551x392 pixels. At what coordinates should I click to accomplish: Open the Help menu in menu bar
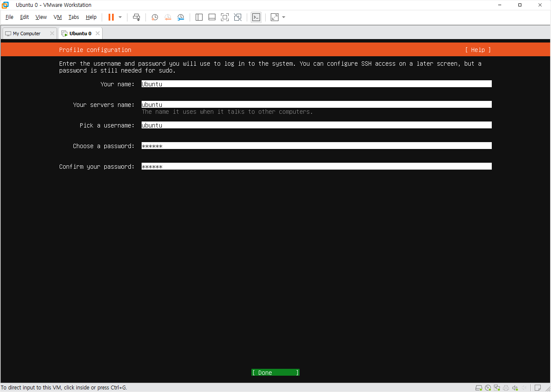(91, 17)
